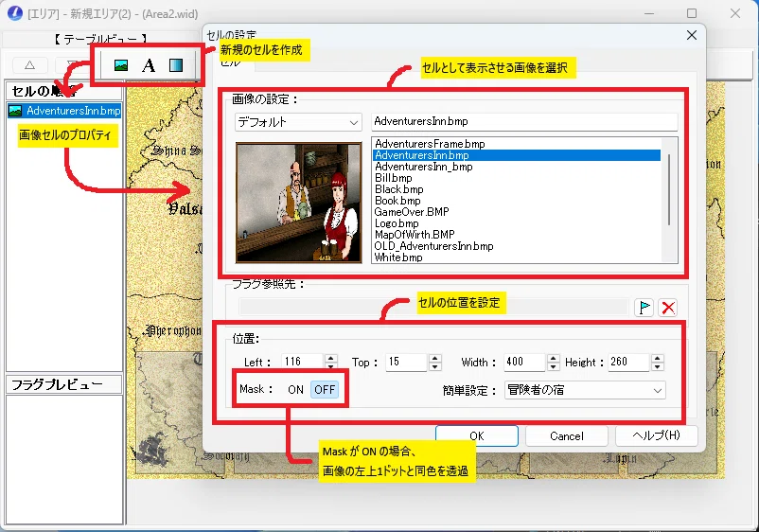Increase the Left value spinner
Viewport: 759px width, 532px height.
(x=331, y=358)
